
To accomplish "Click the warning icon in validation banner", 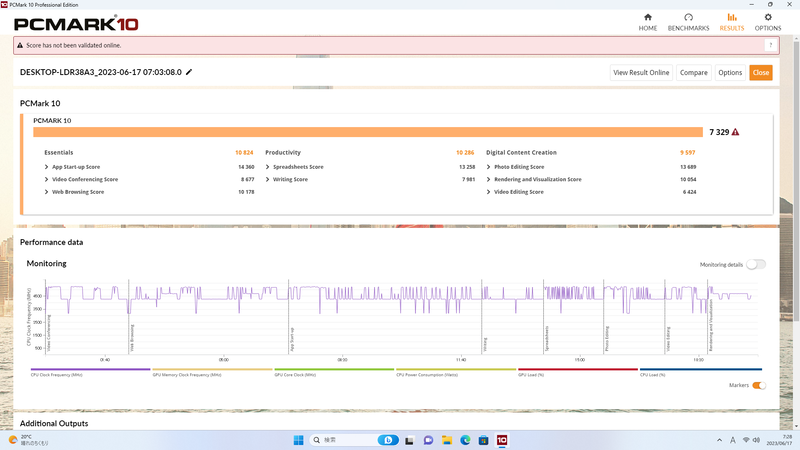I will [20, 45].
